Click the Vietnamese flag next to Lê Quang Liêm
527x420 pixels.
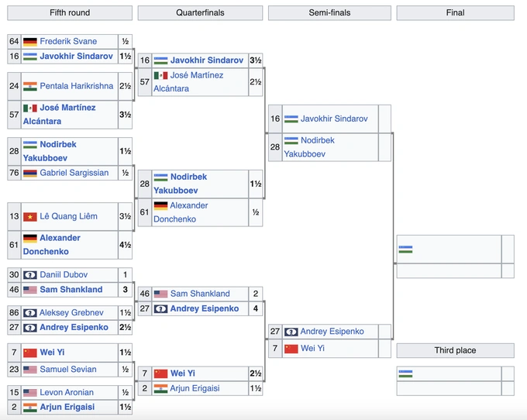pyautogui.click(x=30, y=217)
